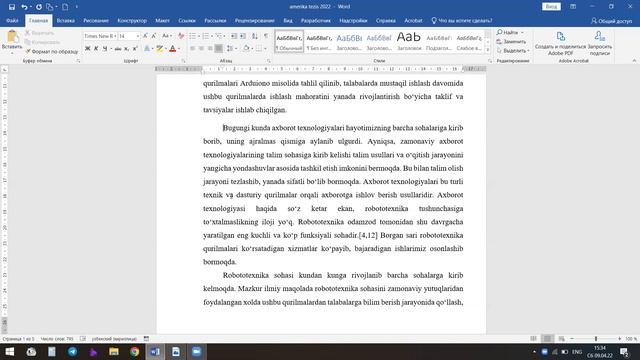
Task: Click the increase font size icon
Action: [x=145, y=36]
